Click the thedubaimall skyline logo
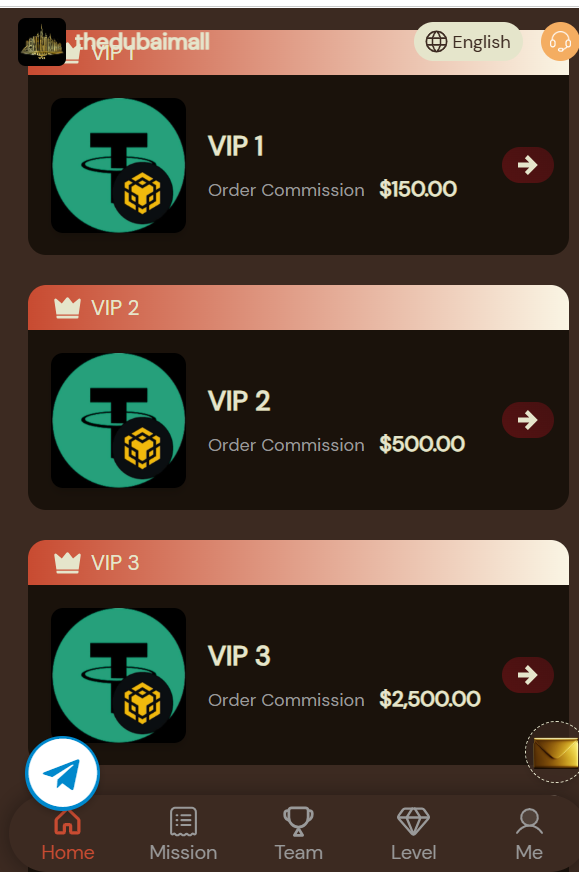The height and width of the screenshot is (872, 579). pyautogui.click(x=42, y=42)
